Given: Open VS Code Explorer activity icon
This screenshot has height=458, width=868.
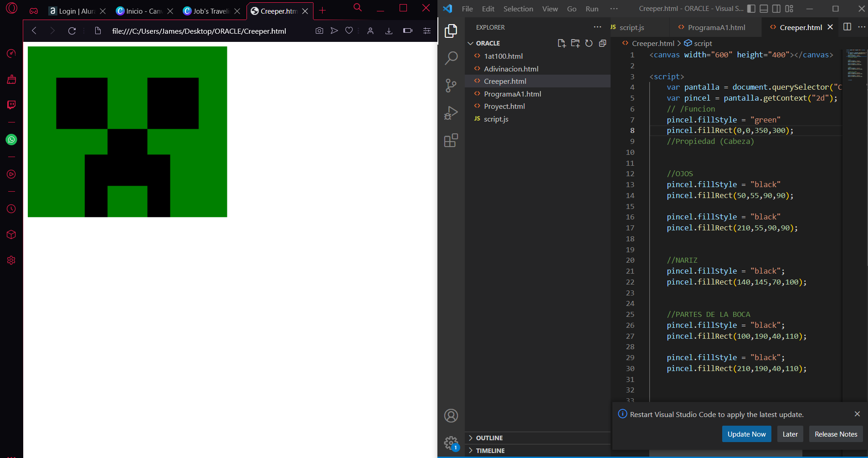Looking at the screenshot, I should (451, 31).
